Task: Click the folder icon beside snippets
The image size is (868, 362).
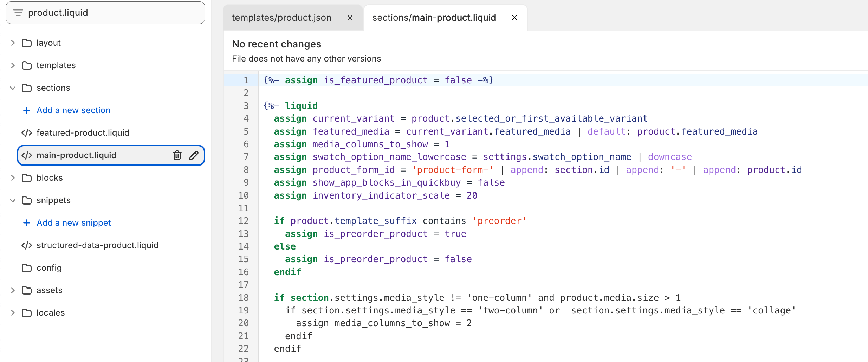Action: (x=27, y=200)
